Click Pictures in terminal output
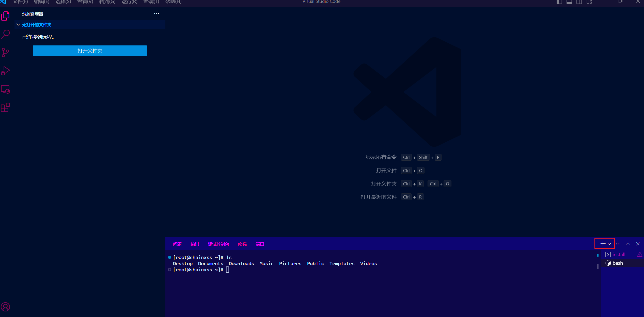644x317 pixels. [290, 263]
